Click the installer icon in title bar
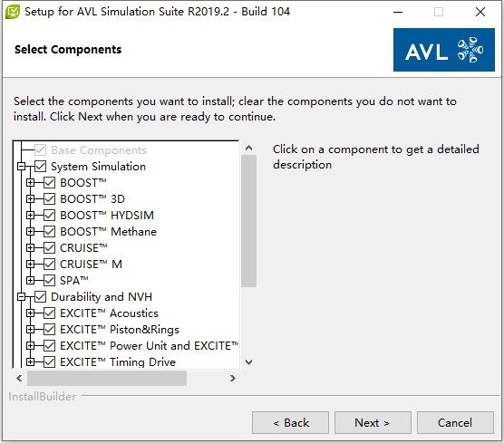Viewport: 504px width, 443px height. 13,12
